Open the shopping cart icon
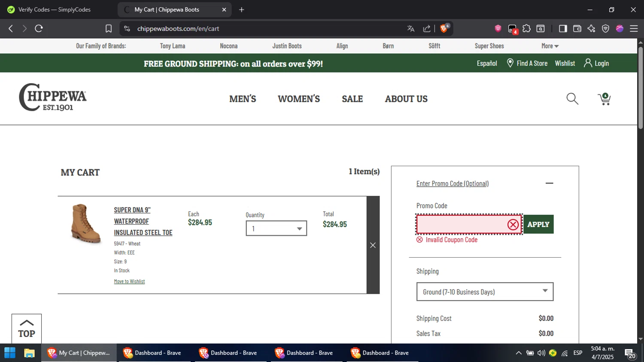 [x=605, y=99]
